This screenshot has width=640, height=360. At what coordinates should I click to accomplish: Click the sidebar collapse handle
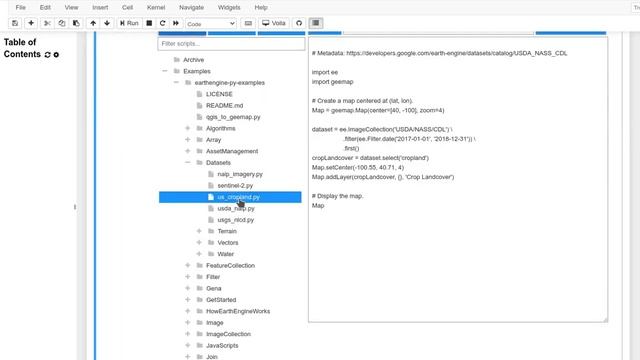[x=75, y=207]
